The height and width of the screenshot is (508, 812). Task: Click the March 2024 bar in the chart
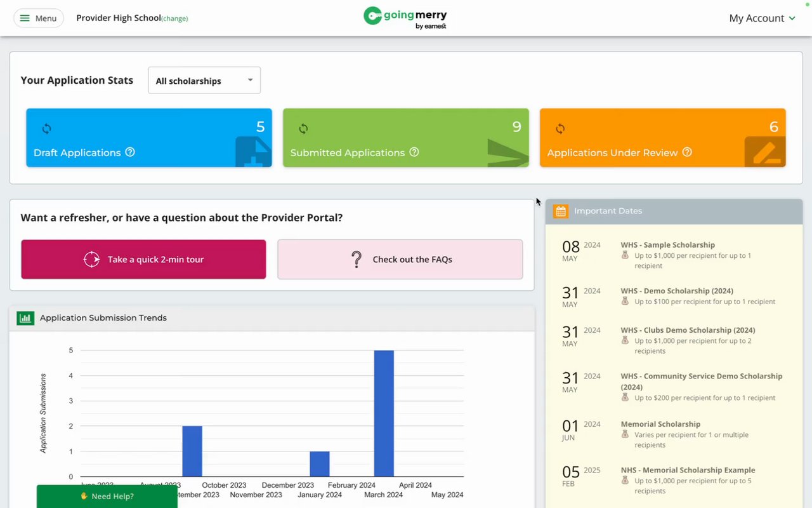(384, 413)
